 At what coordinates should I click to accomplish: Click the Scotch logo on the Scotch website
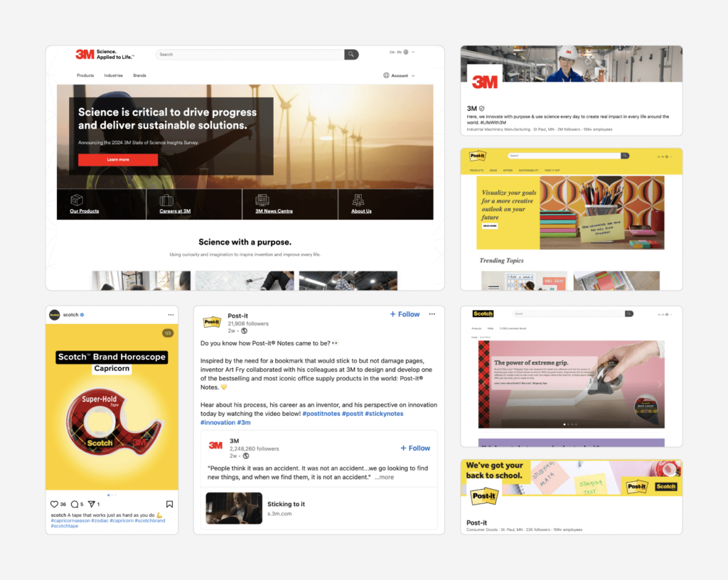point(483,313)
